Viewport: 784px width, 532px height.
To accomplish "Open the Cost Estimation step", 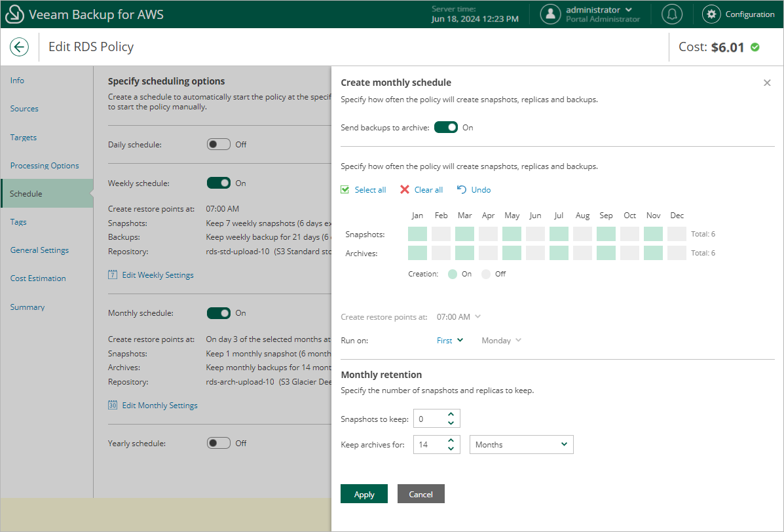I will tap(38, 278).
